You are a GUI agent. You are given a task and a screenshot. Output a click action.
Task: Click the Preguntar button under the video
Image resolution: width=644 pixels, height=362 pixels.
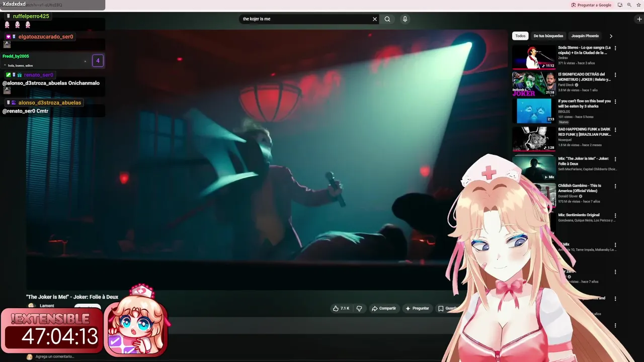418,308
